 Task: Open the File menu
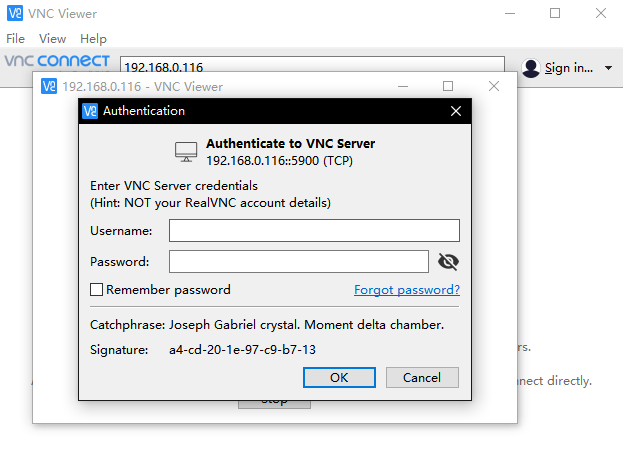tap(15, 39)
